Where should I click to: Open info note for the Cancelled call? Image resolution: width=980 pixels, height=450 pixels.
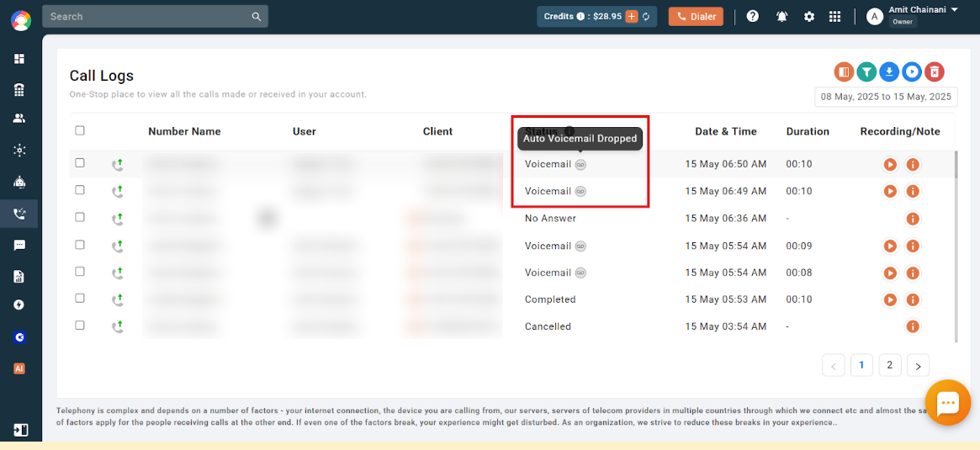tap(913, 326)
